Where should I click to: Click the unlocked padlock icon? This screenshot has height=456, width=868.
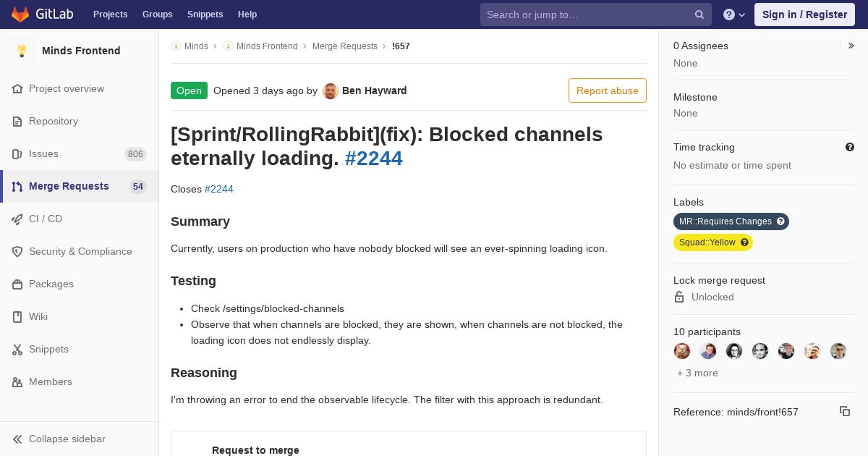(679, 297)
